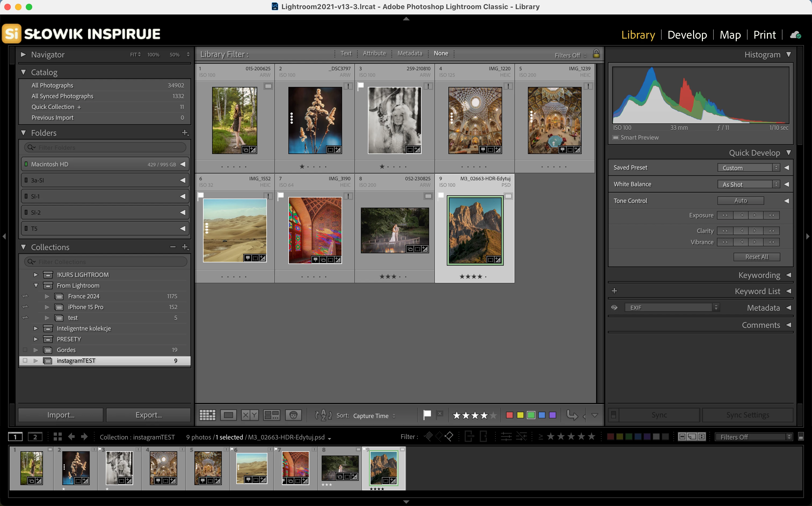Switch to the Develop module
The width and height of the screenshot is (812, 506).
687,35
